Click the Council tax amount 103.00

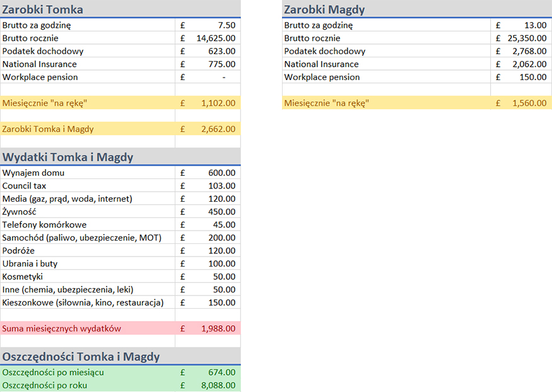tap(221, 186)
